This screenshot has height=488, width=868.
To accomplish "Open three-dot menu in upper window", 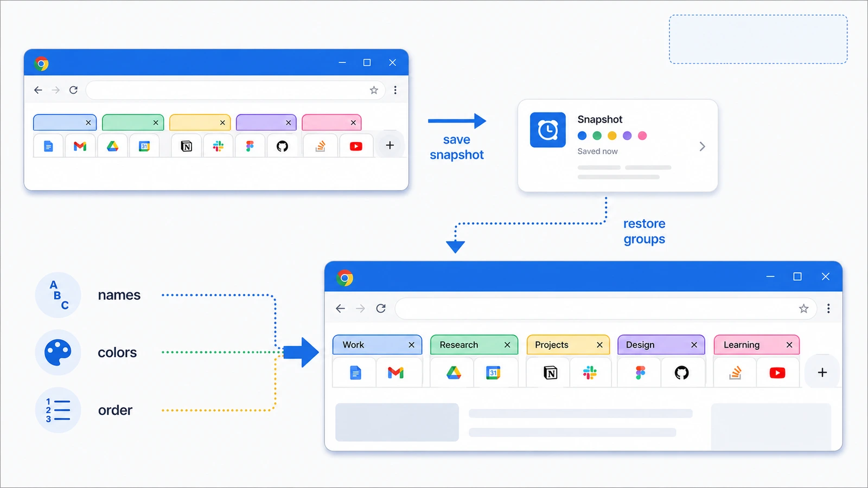I will pyautogui.click(x=395, y=90).
